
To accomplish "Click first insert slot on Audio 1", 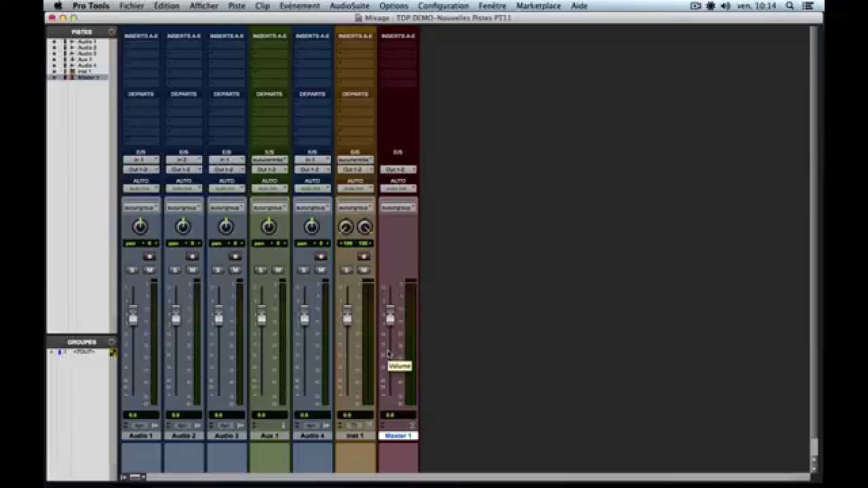I will [140, 44].
